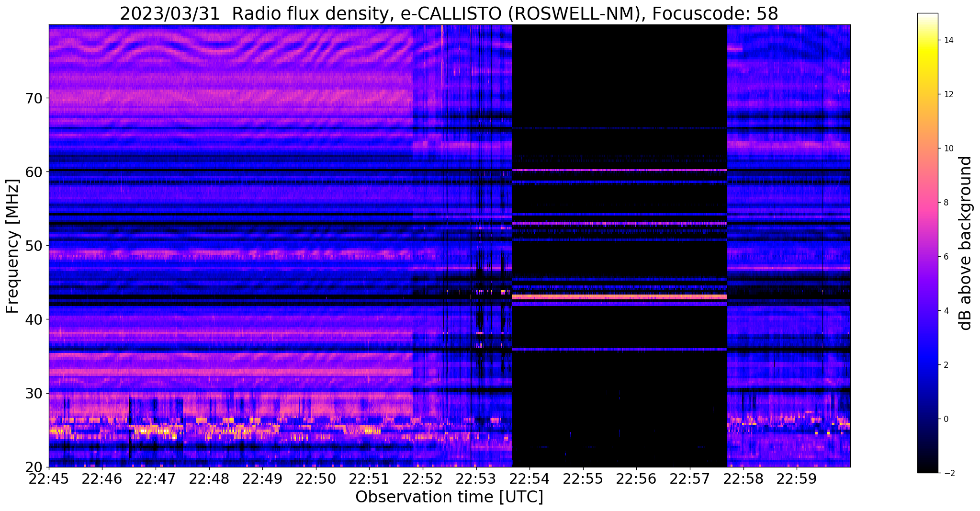Click the colorbar tick label 6
Viewport: 980px width, 511px height.
[x=945, y=257]
